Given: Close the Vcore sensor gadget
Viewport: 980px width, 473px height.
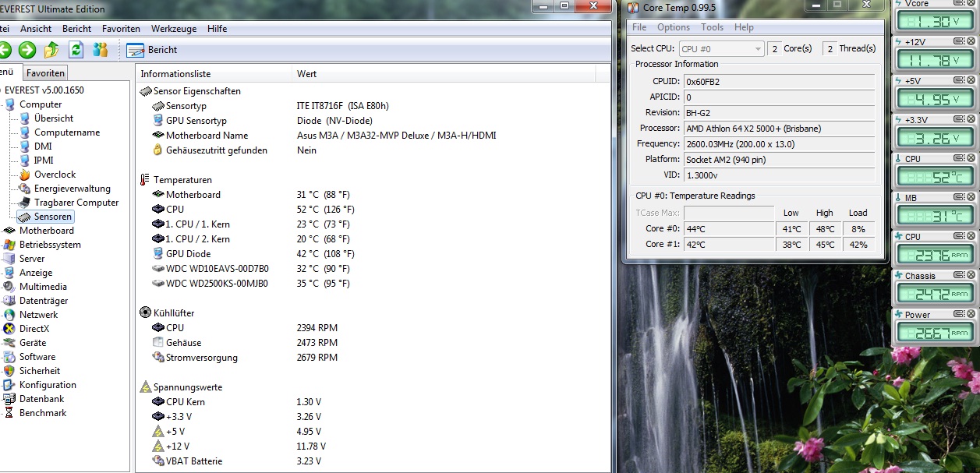Looking at the screenshot, I should pyautogui.click(x=971, y=2).
